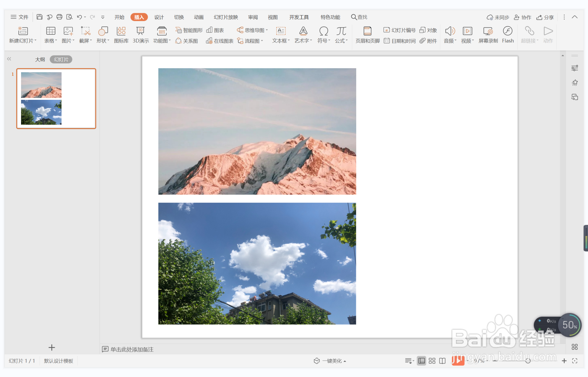Click the zoom slider handle
This screenshot has width=588, height=377.
click(528, 361)
